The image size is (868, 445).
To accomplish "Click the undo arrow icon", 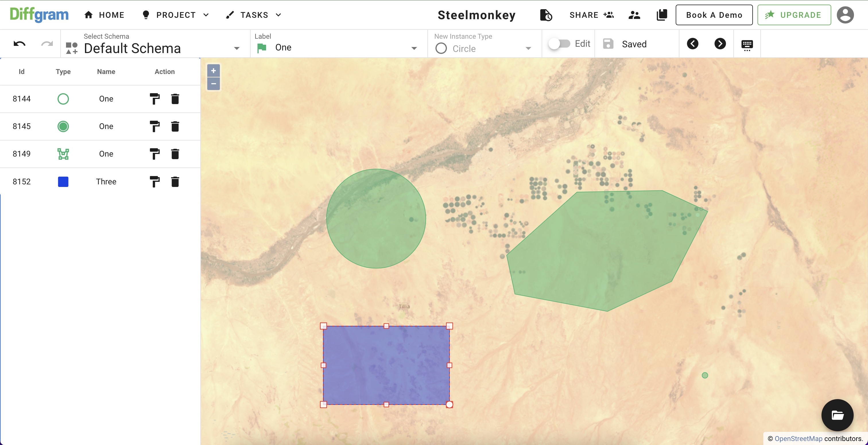I will click(20, 44).
